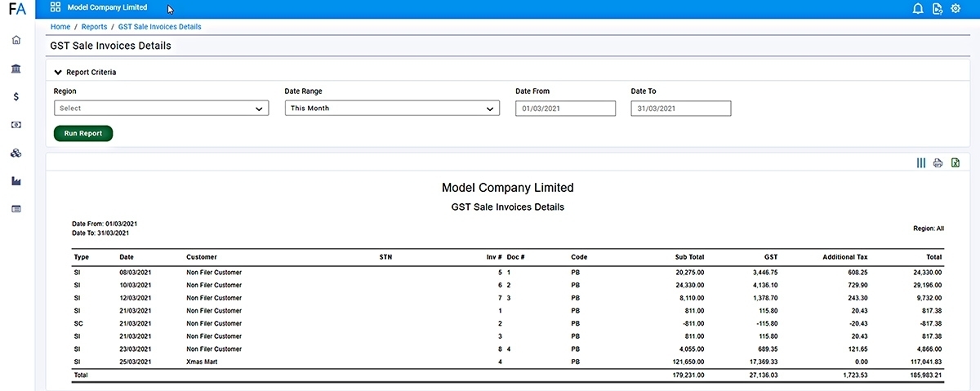
Task: Click the grand total 185,983.21
Action: [924, 375]
